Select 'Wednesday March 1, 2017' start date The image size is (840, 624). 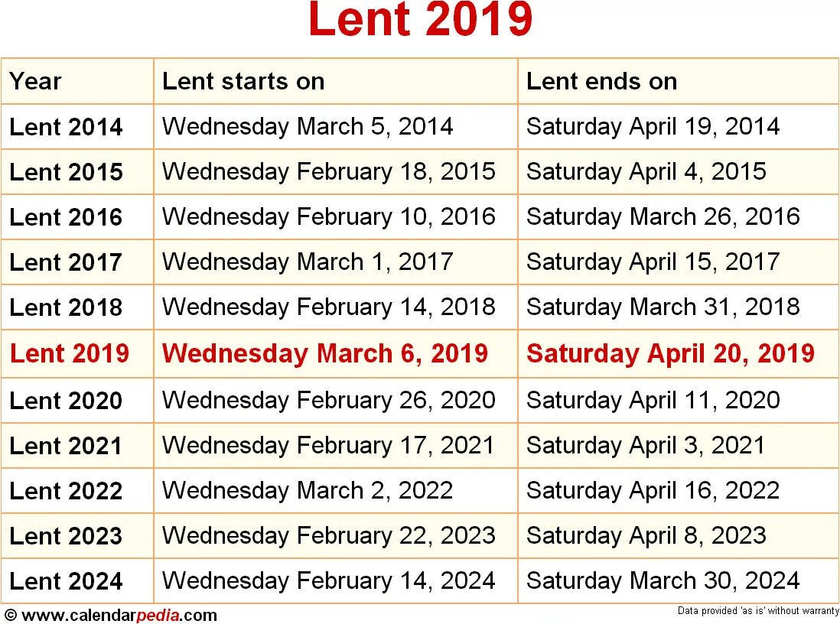[x=308, y=262]
